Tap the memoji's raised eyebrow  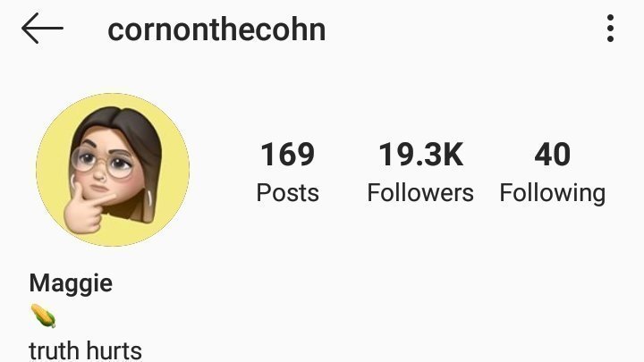point(90,144)
